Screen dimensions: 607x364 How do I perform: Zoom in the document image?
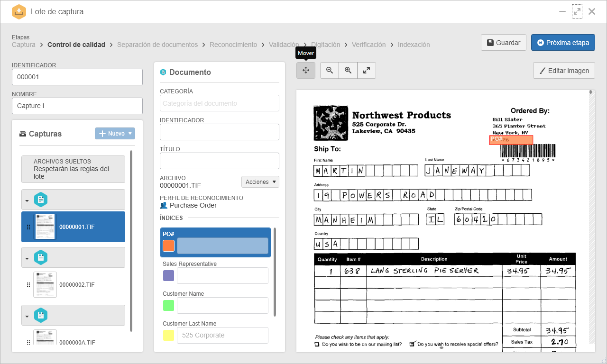[348, 70]
